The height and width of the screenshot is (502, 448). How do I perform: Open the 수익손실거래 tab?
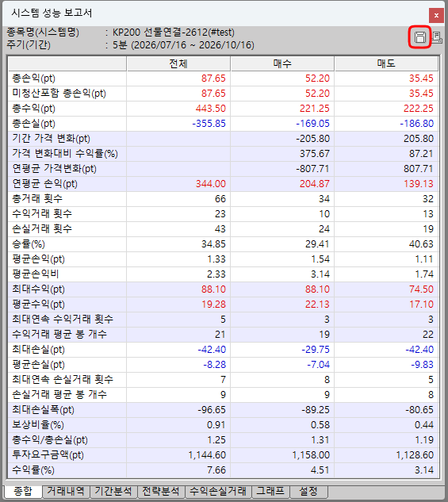click(218, 491)
